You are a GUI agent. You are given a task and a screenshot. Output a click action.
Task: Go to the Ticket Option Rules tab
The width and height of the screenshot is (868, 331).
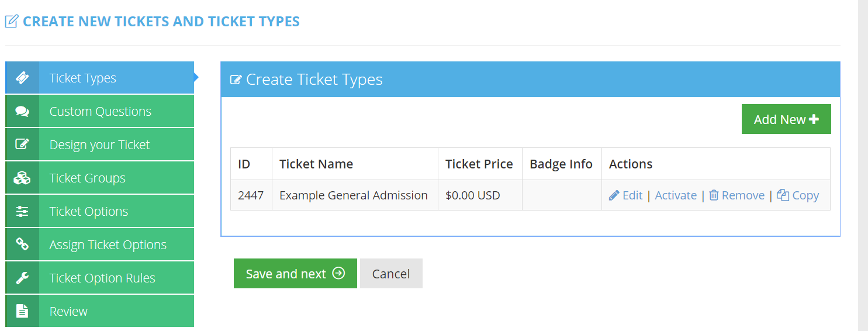[102, 278]
